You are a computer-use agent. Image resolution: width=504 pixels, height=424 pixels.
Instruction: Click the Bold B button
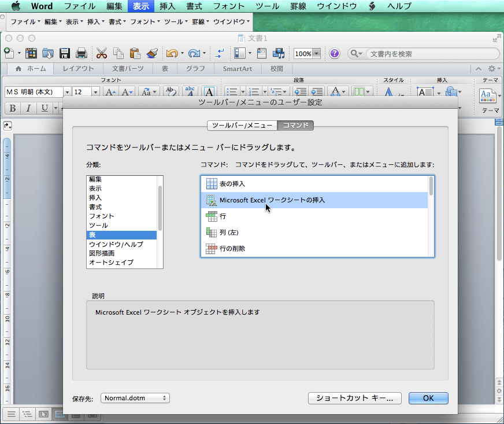click(13, 108)
